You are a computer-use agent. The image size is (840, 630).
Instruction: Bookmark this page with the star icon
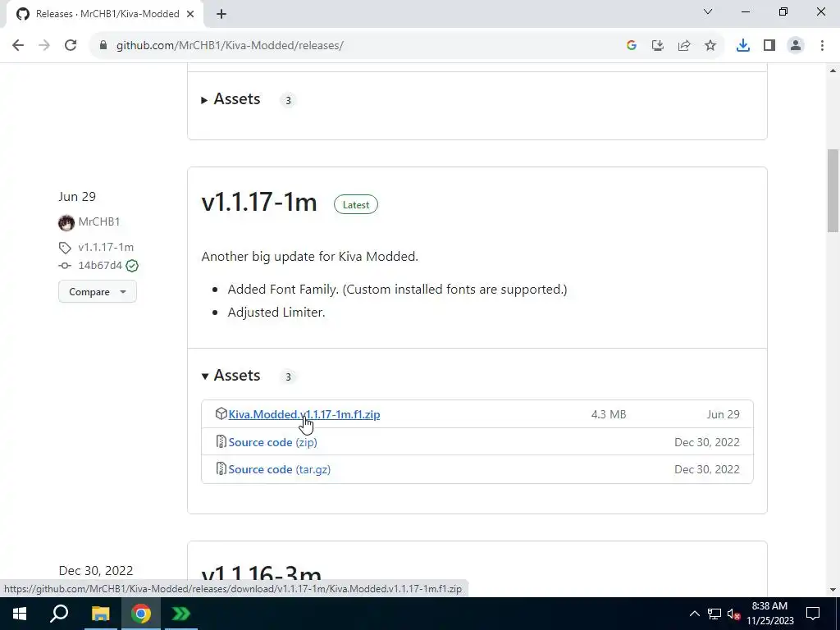pyautogui.click(x=710, y=46)
